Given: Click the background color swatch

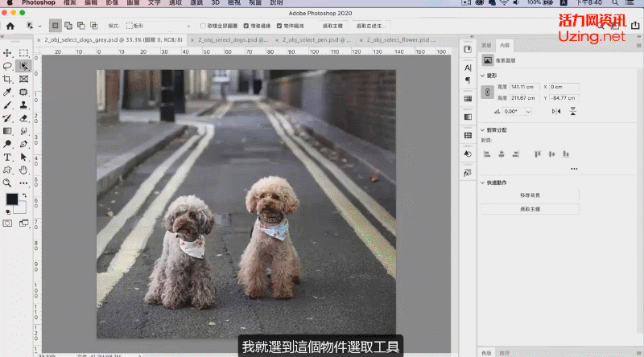Looking at the screenshot, I should (x=22, y=209).
